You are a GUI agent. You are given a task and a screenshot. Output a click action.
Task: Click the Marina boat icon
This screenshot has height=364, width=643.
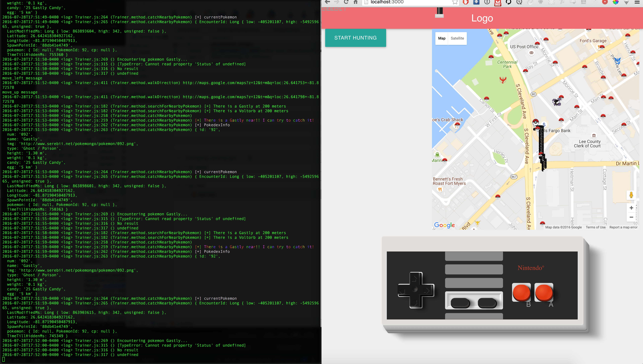click(x=437, y=155)
